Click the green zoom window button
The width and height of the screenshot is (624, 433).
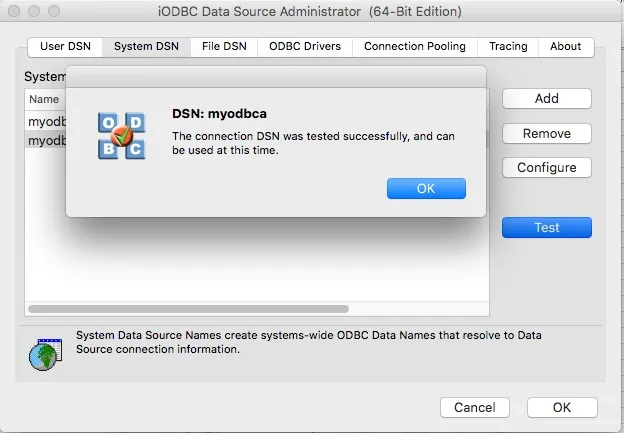(x=53, y=12)
